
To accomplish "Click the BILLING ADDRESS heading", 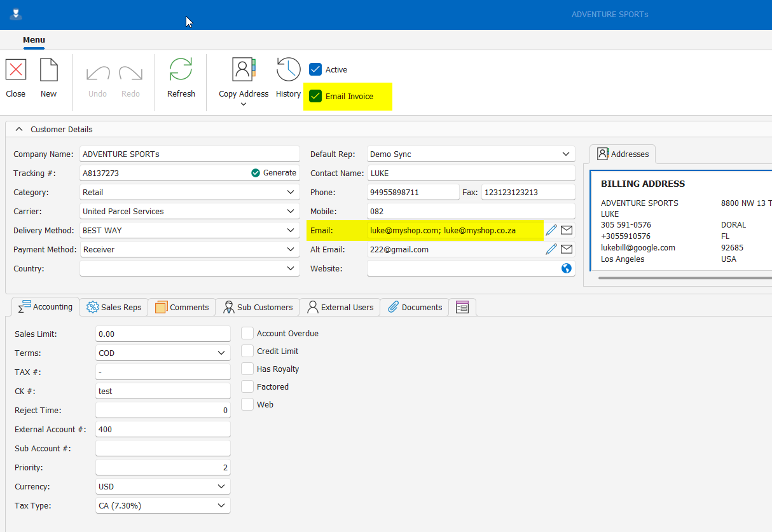I will (x=643, y=184).
